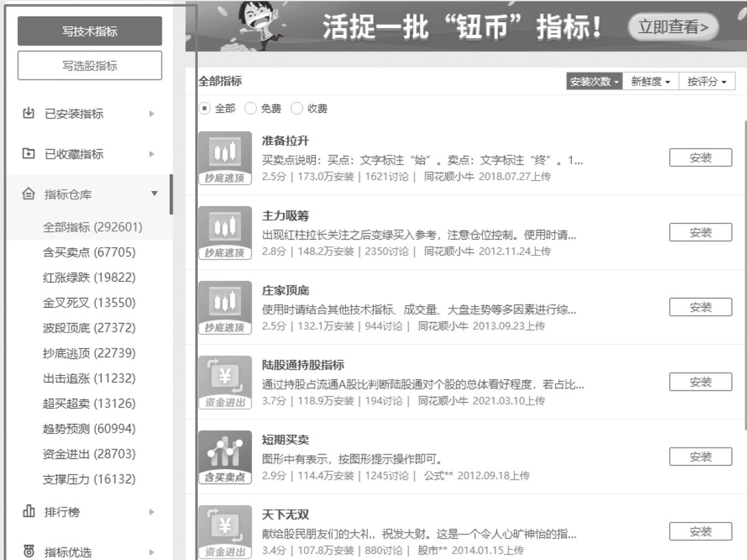The image size is (747, 560).
Task: Select 资金进出 (28703) category
Action: click(89, 454)
